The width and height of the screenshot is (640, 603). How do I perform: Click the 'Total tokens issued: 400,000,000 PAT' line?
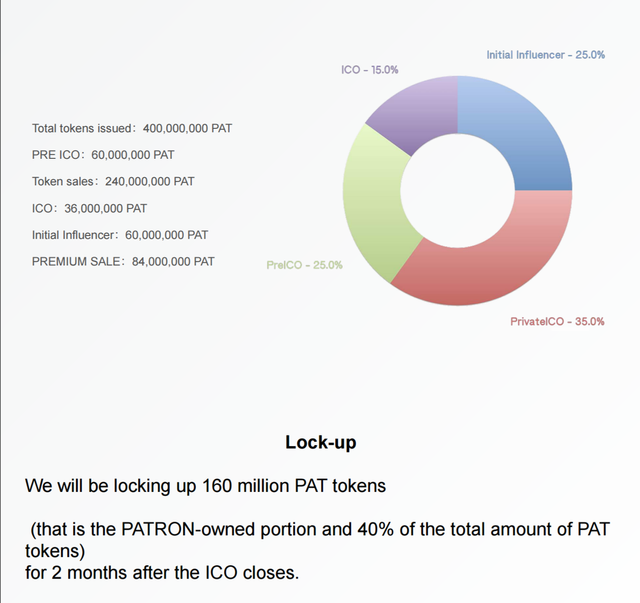[132, 128]
